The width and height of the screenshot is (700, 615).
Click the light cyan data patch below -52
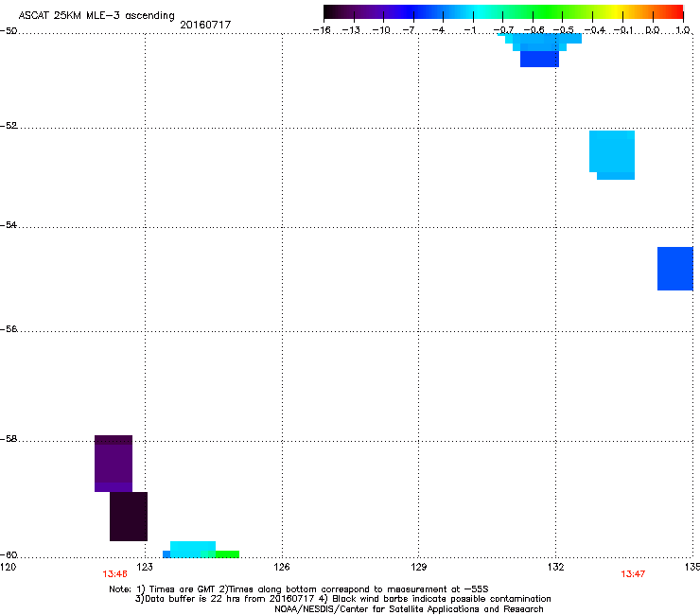click(x=612, y=154)
